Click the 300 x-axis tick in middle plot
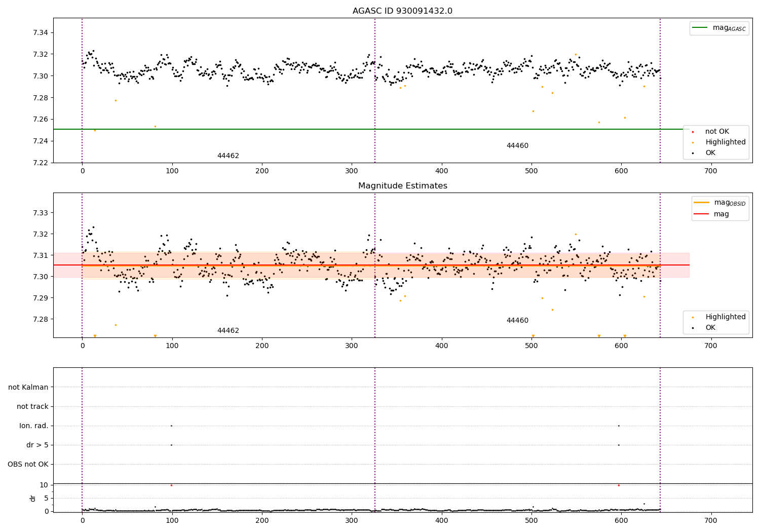 (x=352, y=346)
